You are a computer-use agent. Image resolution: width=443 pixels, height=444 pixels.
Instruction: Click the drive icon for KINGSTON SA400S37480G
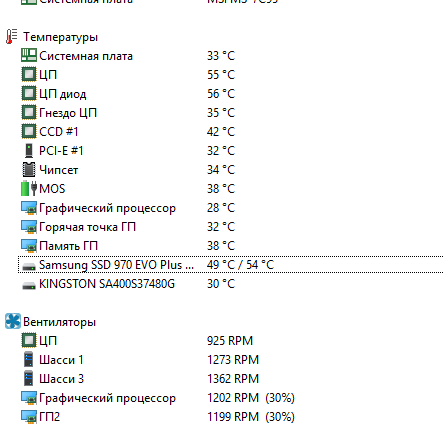(x=29, y=285)
